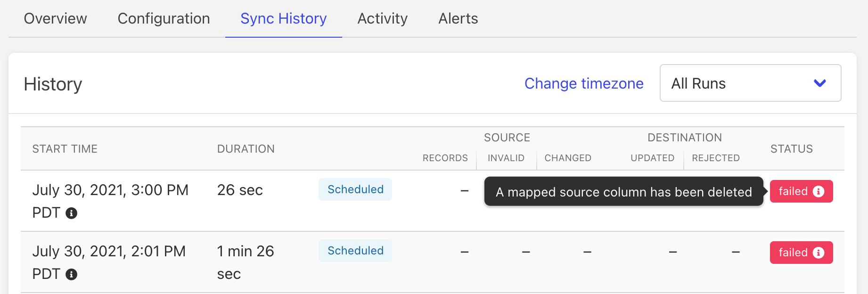Click the START TIME column header
Viewport: 868px width, 294px height.
65,149
